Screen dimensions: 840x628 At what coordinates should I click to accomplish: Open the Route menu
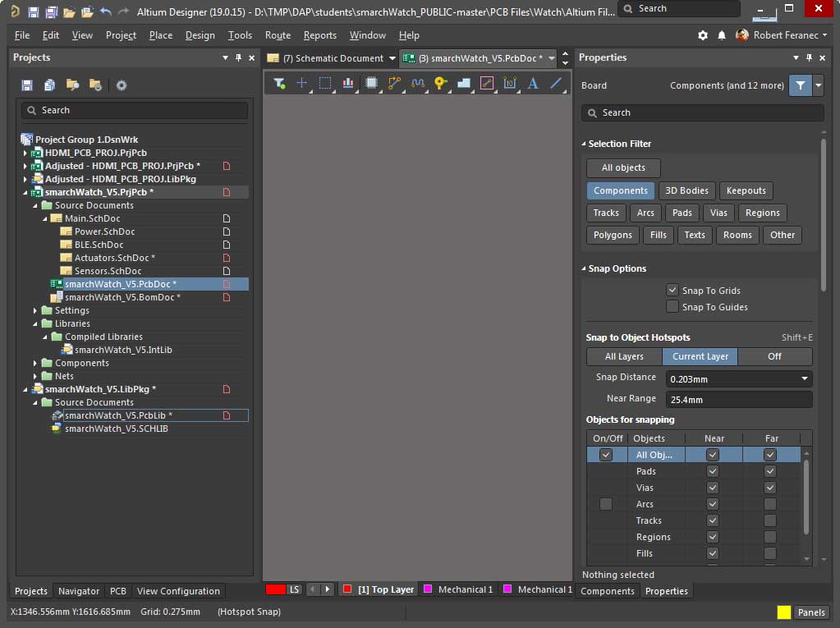(x=278, y=35)
